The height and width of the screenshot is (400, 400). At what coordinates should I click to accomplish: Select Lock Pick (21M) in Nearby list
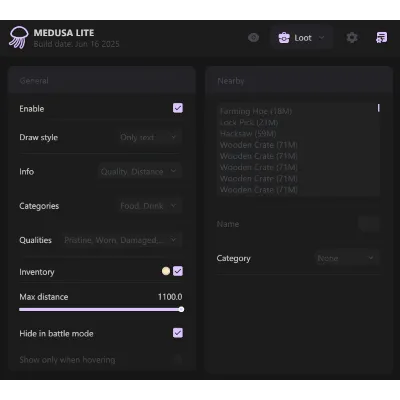click(249, 122)
